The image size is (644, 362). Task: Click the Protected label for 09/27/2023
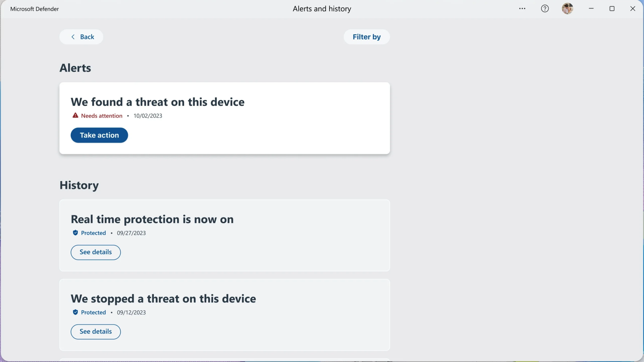[93, 233]
